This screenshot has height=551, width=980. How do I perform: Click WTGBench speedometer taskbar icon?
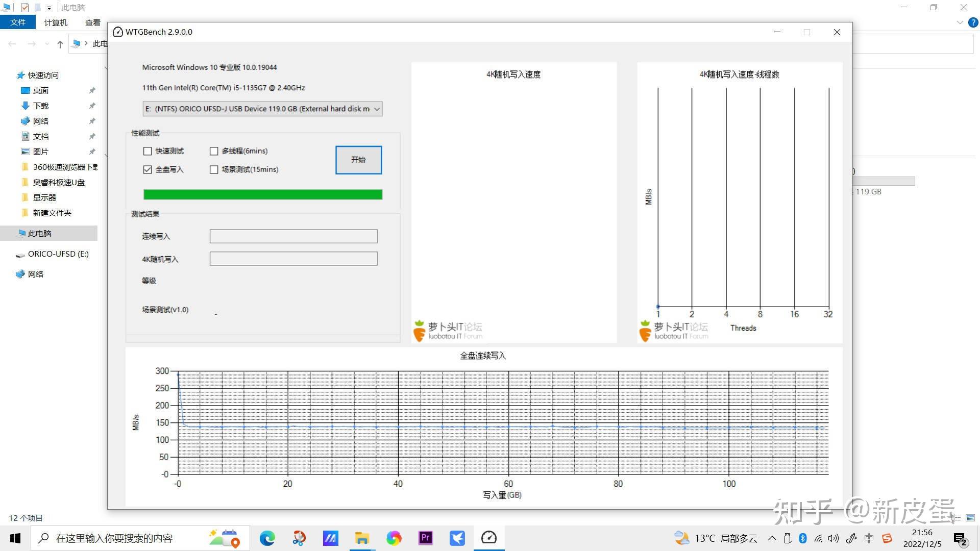(488, 538)
